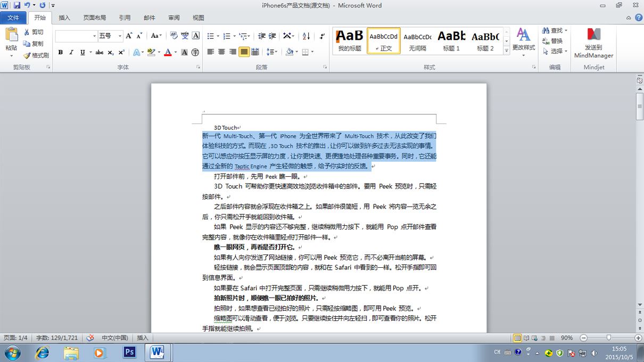Click the Distributed alignment icon
This screenshot has width=644, height=362.
pos(255,52)
